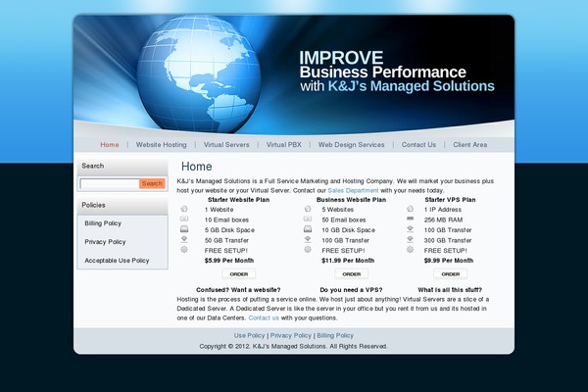Click the memory icon beside 256 MB RAM

point(411,219)
